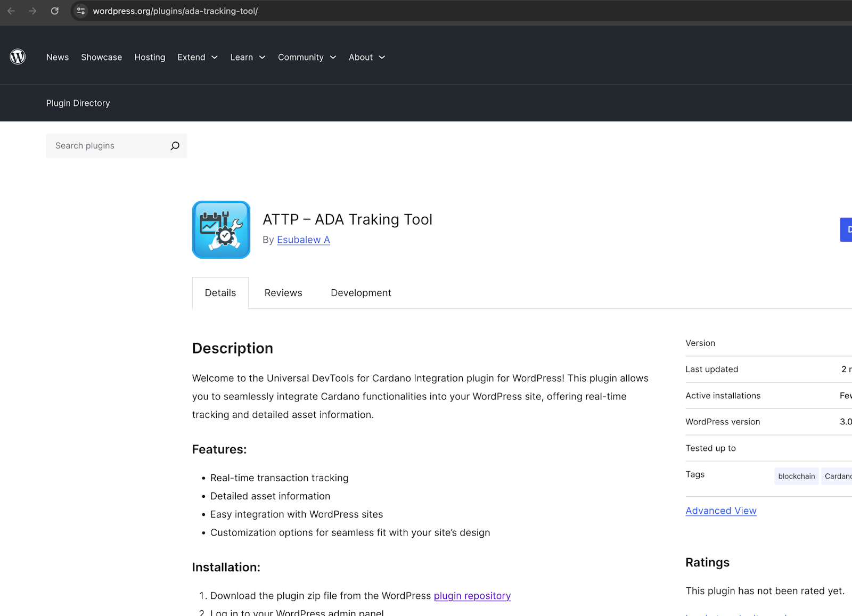
Task: Click the 'Tags' row label
Action: [695, 474]
